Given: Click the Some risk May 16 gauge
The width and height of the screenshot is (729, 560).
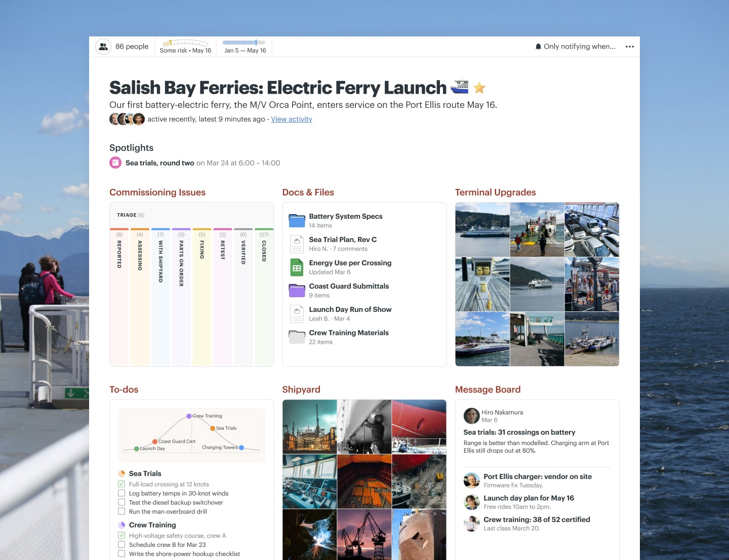Looking at the screenshot, I should (185, 47).
